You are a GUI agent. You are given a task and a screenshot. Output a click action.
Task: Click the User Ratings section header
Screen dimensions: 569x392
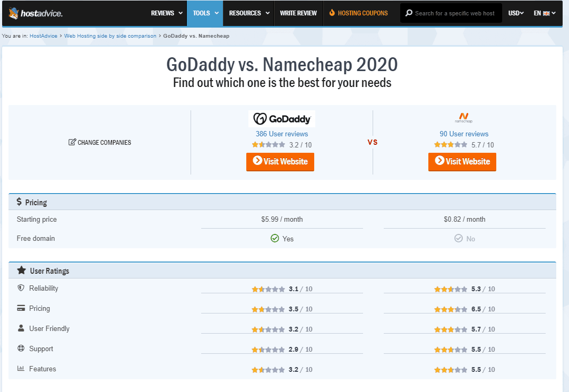tap(282, 271)
